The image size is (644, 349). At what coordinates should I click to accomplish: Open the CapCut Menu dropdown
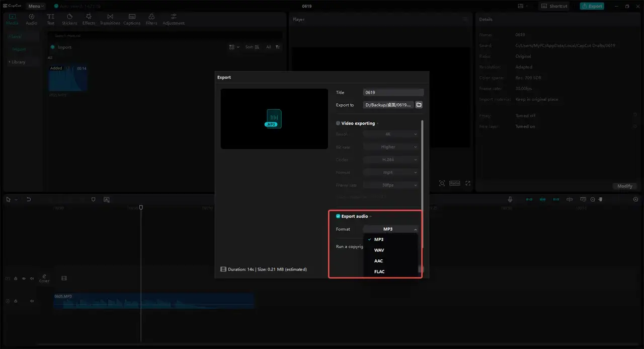point(36,6)
